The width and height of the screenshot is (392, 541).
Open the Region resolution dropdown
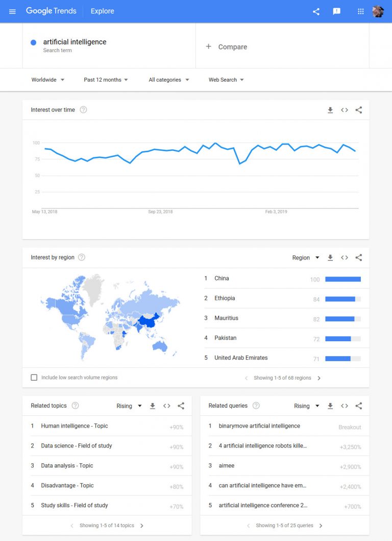[306, 258]
